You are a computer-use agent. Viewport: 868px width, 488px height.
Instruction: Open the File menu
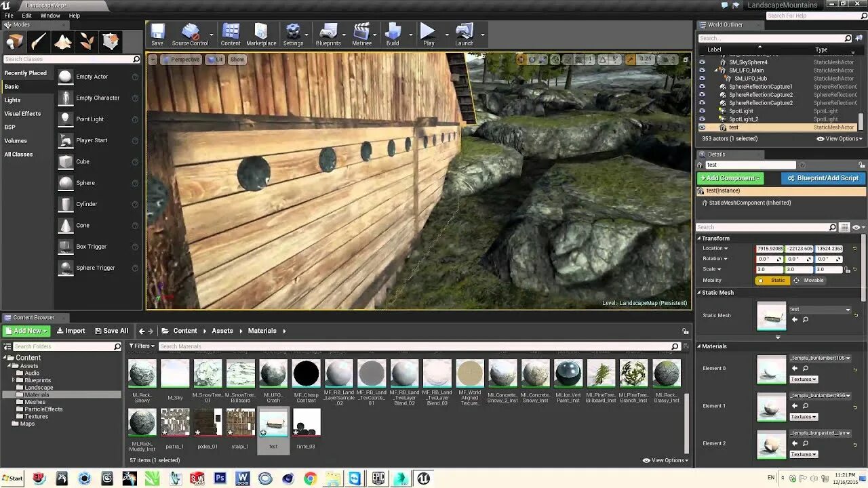(9, 16)
